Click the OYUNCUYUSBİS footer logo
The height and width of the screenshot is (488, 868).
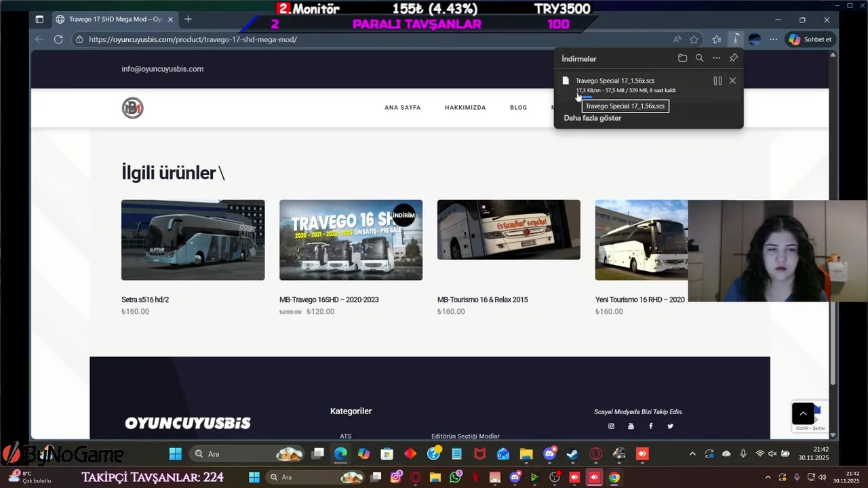pyautogui.click(x=188, y=423)
